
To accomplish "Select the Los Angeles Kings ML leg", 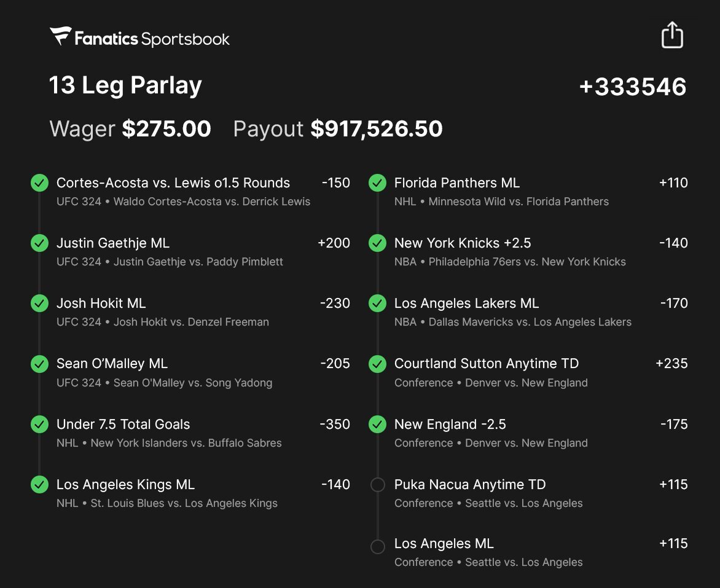I will (x=125, y=485).
